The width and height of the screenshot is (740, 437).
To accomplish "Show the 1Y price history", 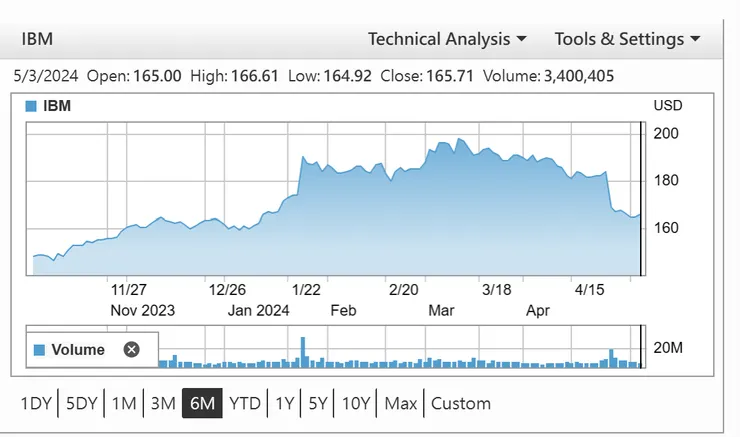I will 285,404.
